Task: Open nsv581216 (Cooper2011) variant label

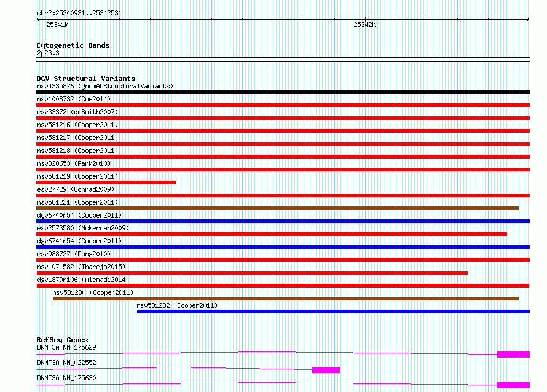Action: coord(77,125)
